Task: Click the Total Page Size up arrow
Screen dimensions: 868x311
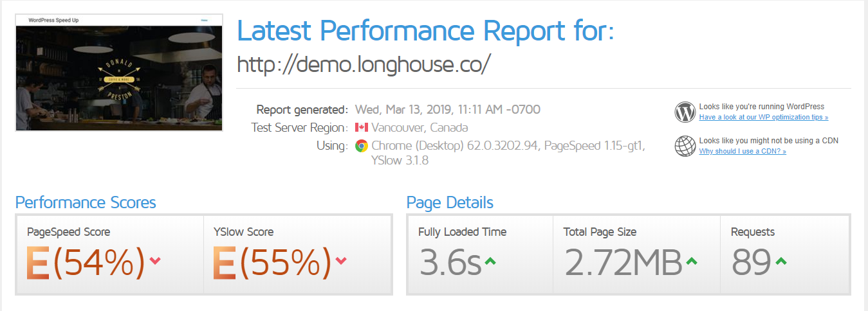Action: [692, 262]
